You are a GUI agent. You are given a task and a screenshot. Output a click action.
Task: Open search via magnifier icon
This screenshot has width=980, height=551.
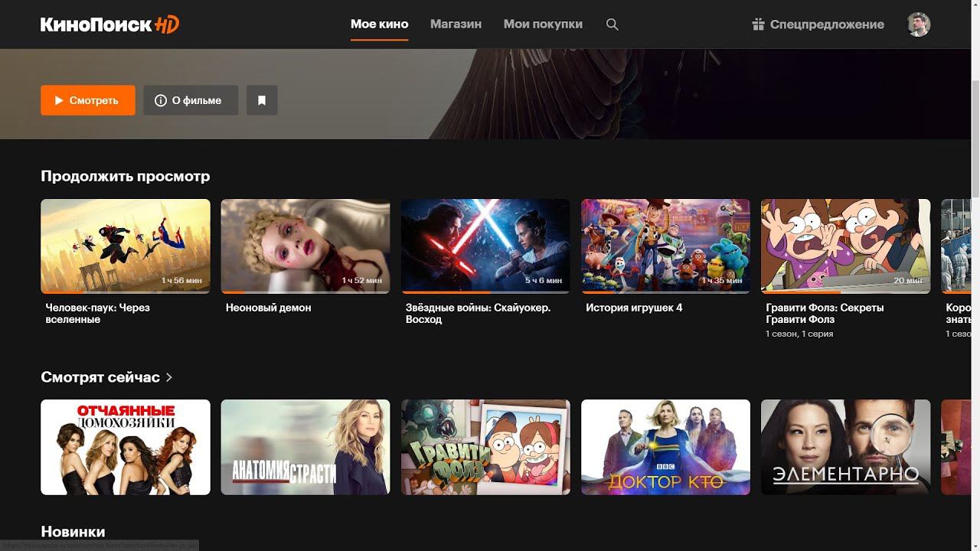point(612,24)
